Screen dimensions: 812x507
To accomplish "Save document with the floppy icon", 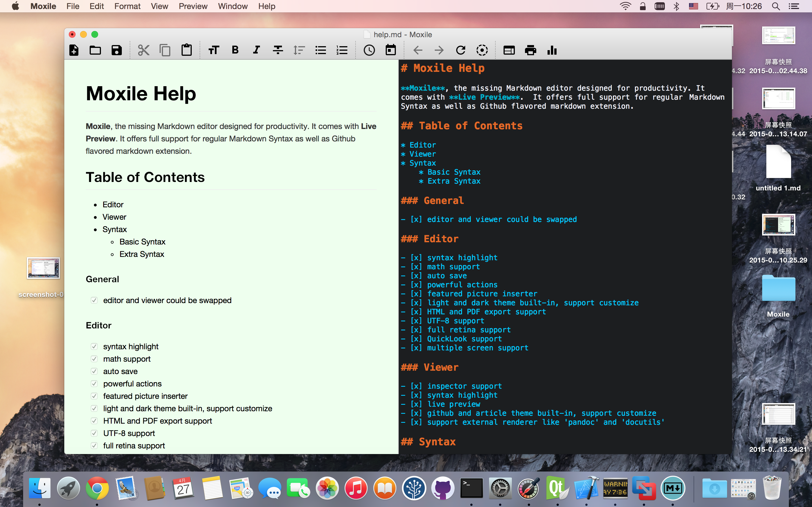I will point(116,50).
